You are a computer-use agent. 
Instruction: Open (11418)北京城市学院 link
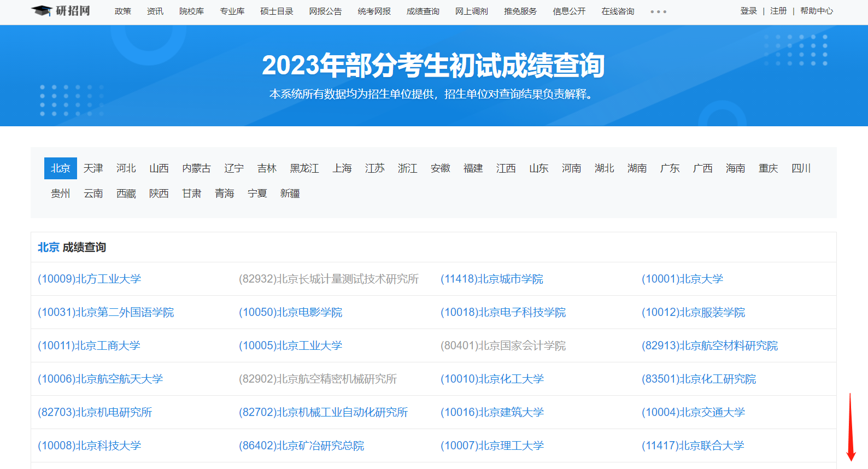tap(492, 279)
